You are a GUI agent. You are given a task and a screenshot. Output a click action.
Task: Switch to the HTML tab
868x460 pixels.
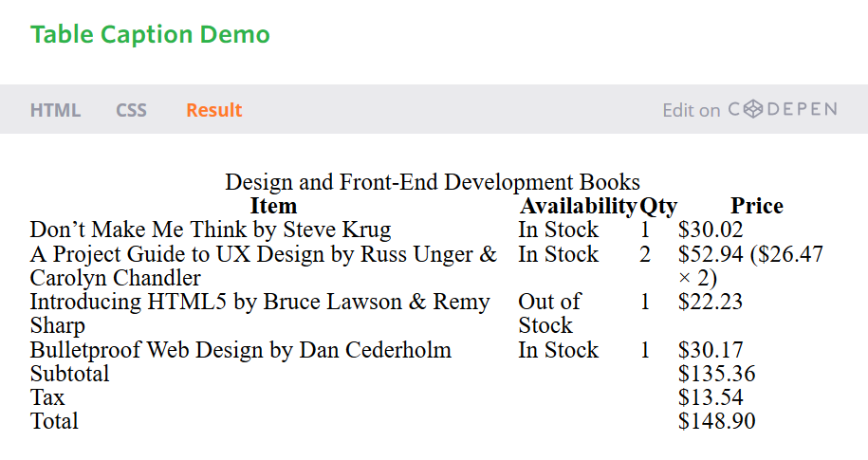[55, 110]
